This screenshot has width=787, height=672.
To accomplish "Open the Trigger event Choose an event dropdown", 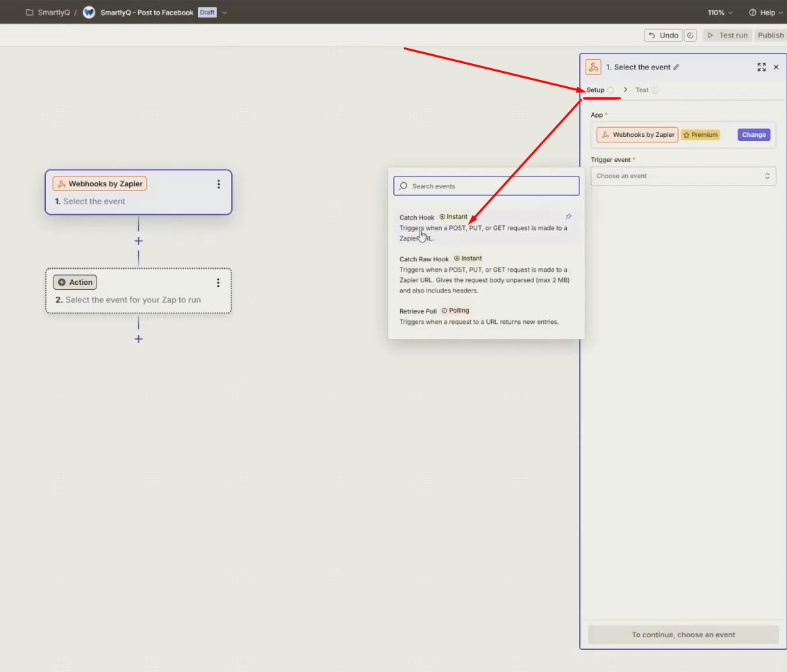I will (683, 176).
